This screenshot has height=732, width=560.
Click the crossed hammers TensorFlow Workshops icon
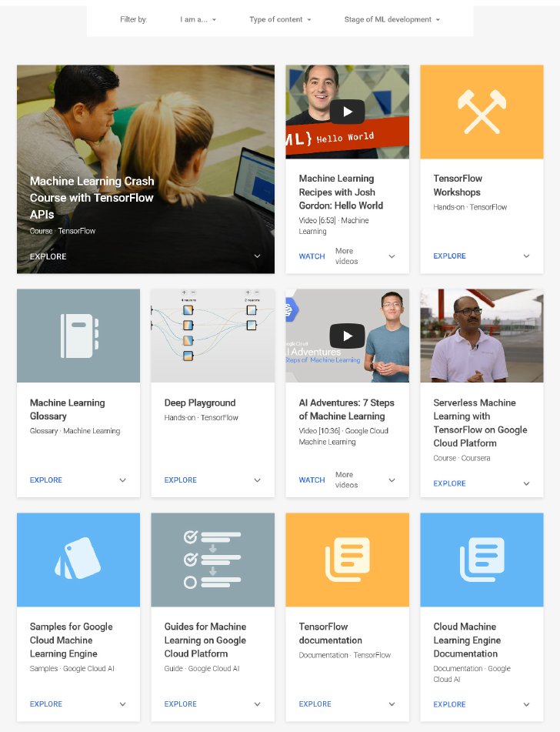[x=482, y=112]
